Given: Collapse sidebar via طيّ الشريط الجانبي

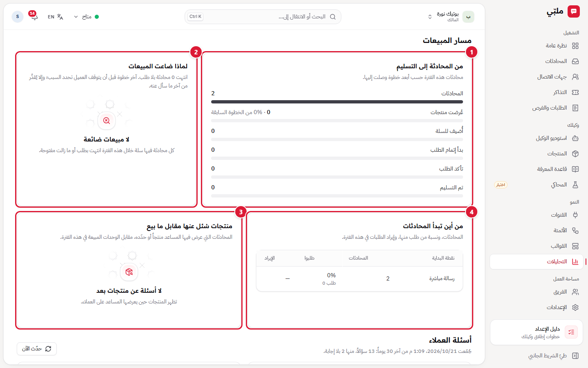Looking at the screenshot, I should [x=553, y=356].
